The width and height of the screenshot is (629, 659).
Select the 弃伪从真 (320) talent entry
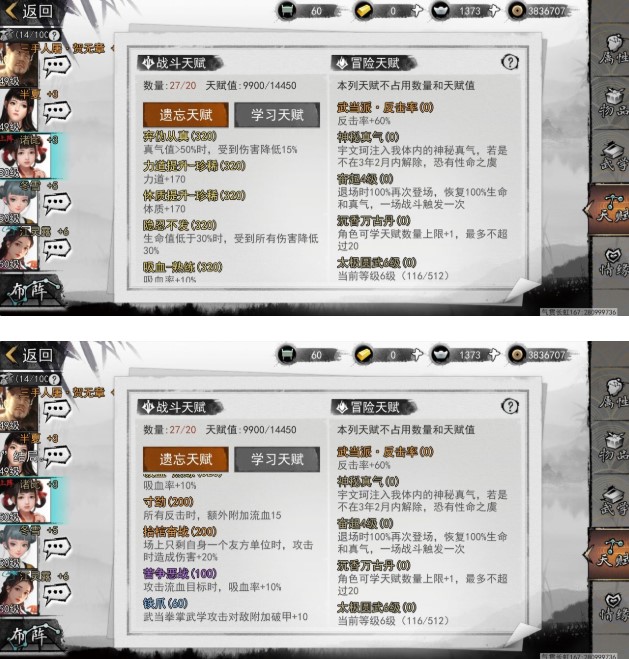point(179,136)
